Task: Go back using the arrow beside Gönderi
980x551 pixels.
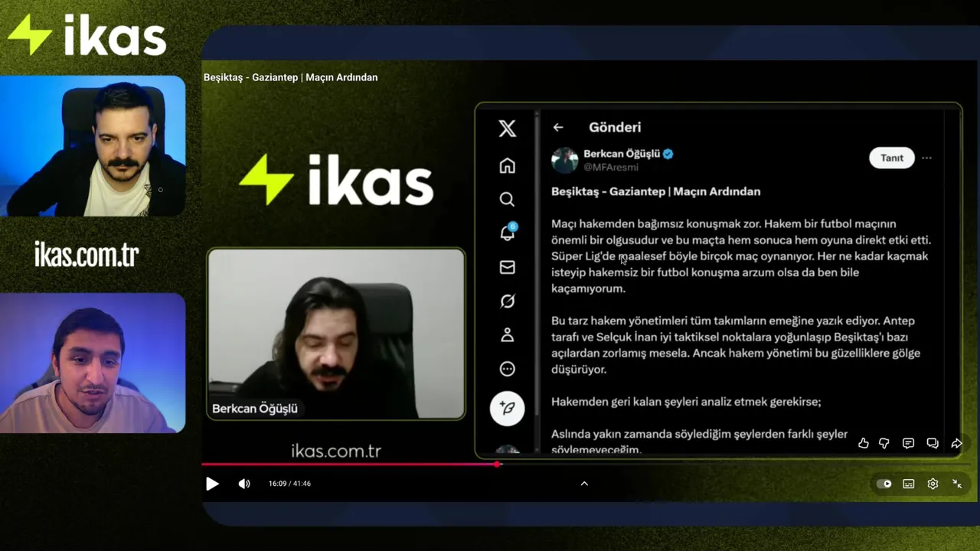Action: pos(558,128)
